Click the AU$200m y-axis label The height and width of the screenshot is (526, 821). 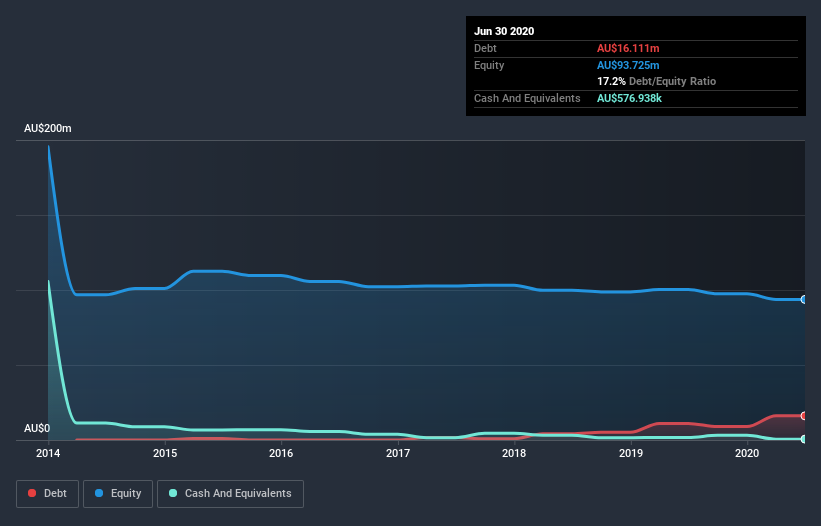click(48, 128)
